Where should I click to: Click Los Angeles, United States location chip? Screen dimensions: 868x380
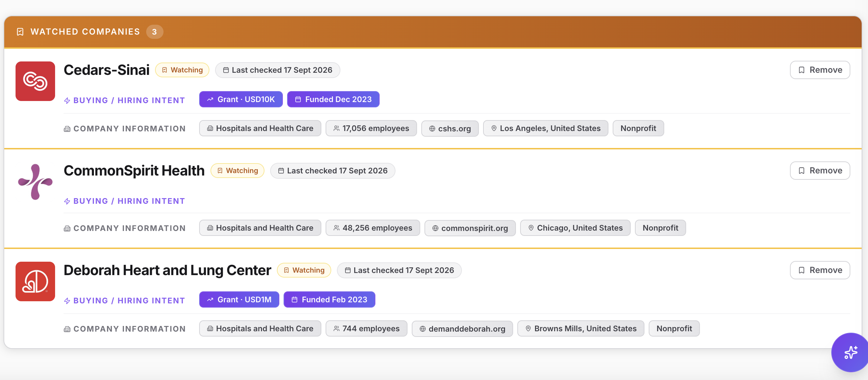[x=546, y=128]
